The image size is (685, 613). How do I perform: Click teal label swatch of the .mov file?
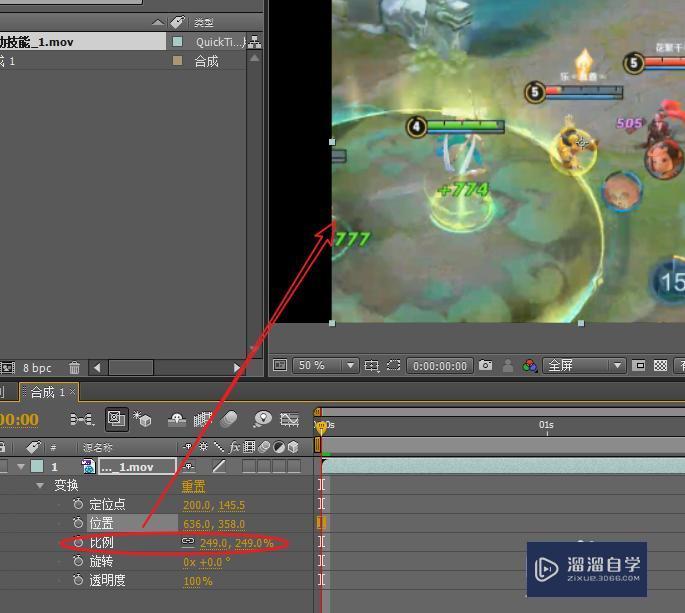point(177,42)
